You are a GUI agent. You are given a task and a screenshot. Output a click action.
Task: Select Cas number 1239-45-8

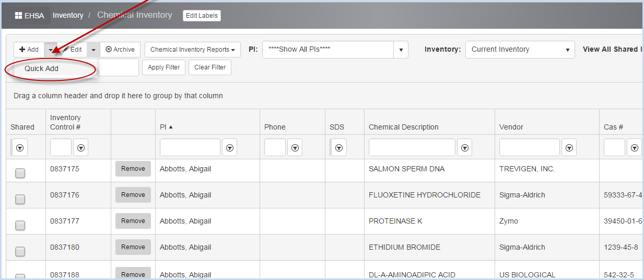tap(621, 247)
